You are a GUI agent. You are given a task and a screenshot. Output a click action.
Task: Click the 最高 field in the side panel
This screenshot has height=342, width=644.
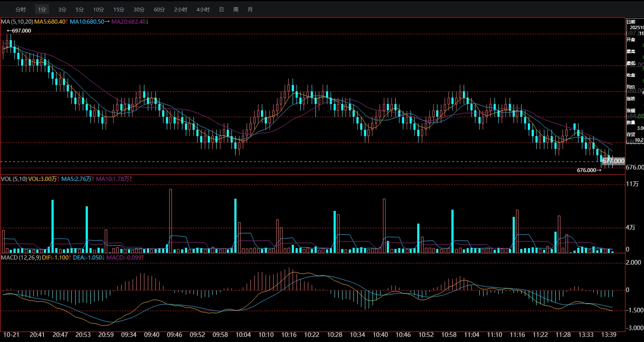click(630, 51)
